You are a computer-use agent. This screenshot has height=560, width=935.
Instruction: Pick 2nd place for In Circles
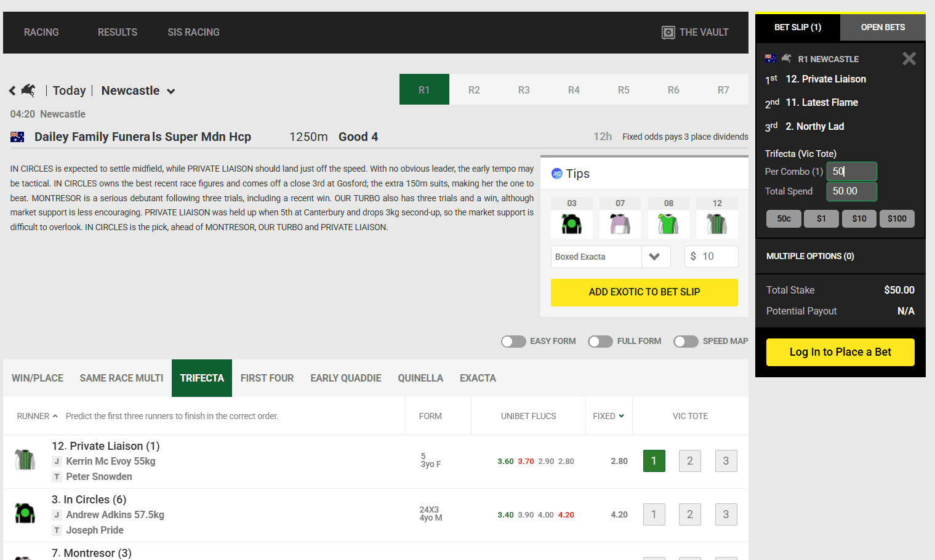point(690,514)
